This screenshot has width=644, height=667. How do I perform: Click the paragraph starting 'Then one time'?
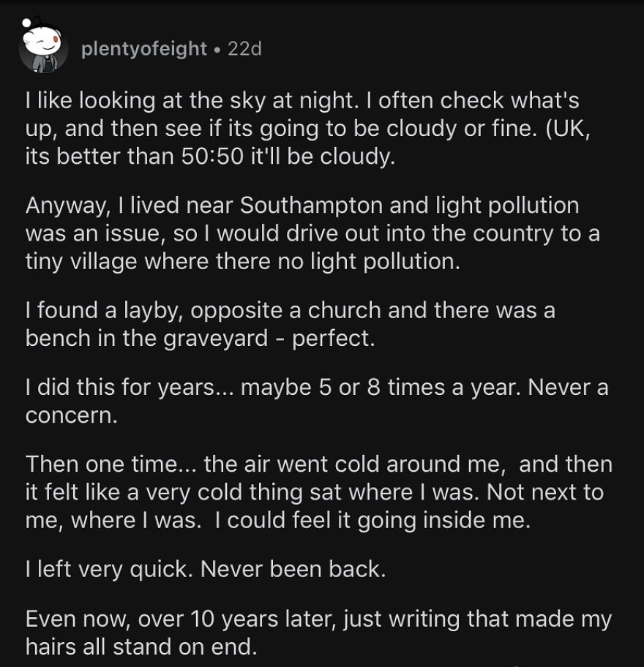click(316, 492)
